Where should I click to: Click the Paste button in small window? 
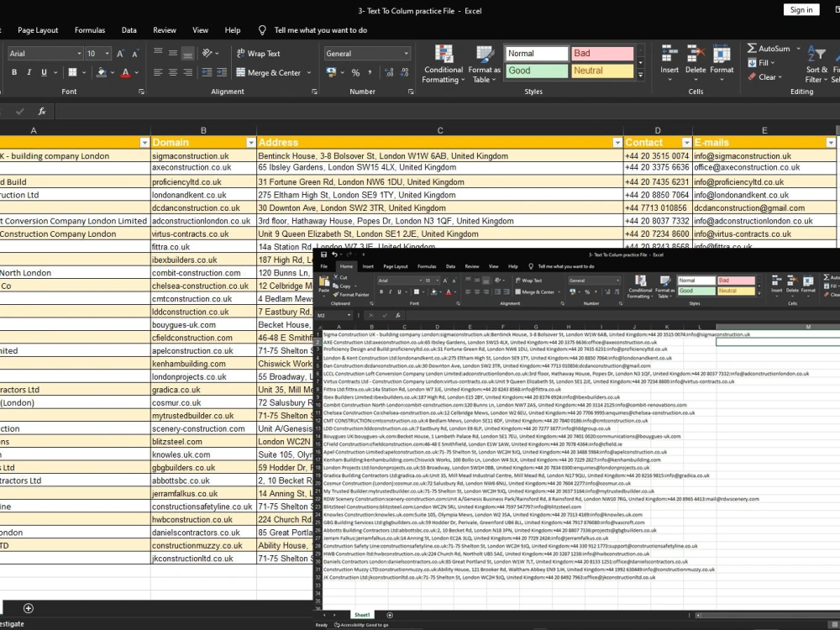tap(323, 285)
